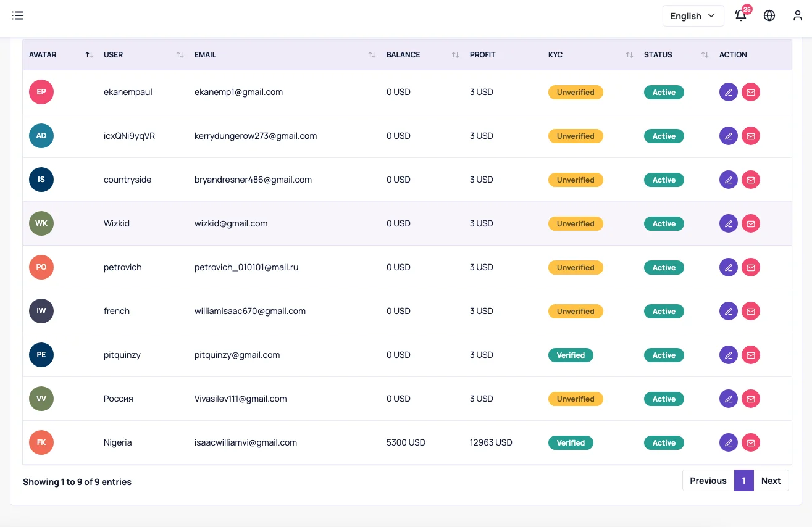Edit user countryside with pencil icon

pyautogui.click(x=729, y=180)
